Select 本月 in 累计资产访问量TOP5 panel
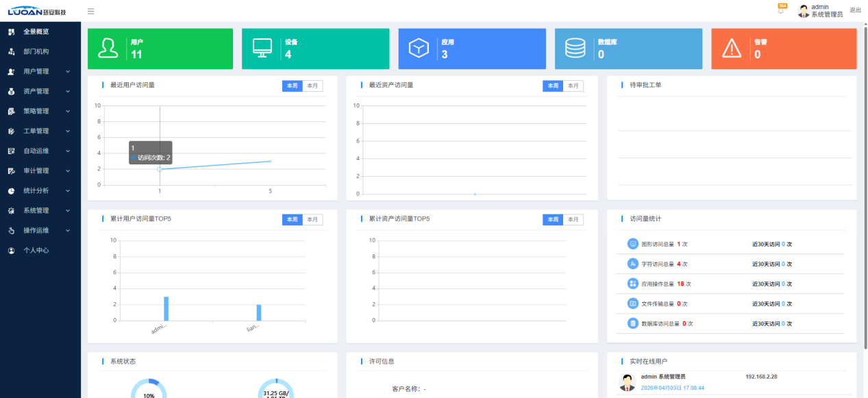 [x=573, y=219]
